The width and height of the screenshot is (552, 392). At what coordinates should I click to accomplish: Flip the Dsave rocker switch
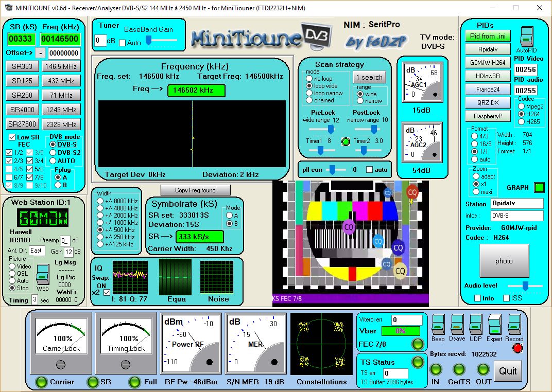(x=457, y=324)
